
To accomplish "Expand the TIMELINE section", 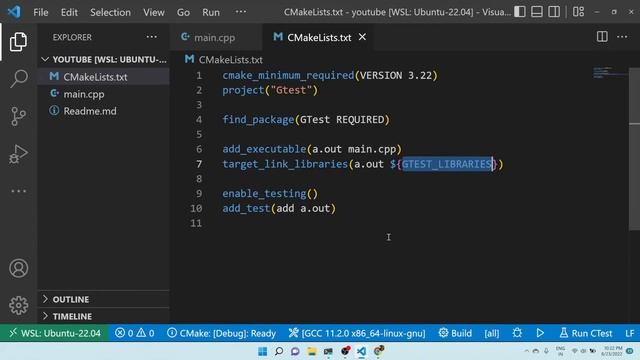I will click(x=104, y=316).
